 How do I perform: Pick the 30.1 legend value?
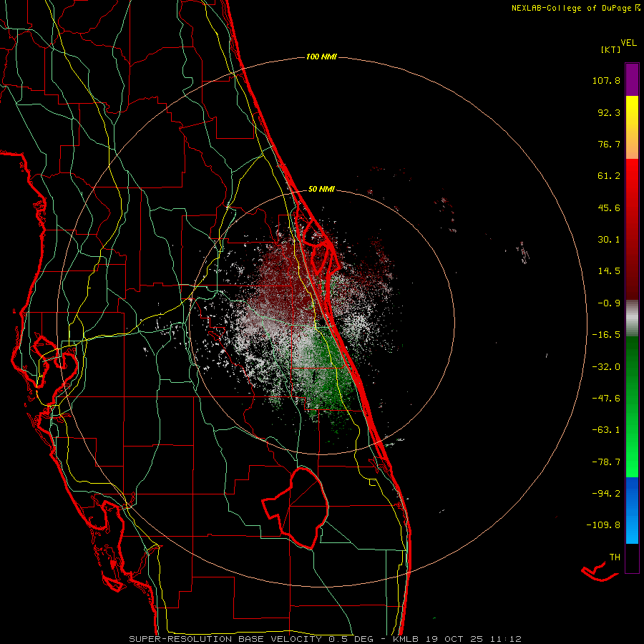pyautogui.click(x=609, y=240)
